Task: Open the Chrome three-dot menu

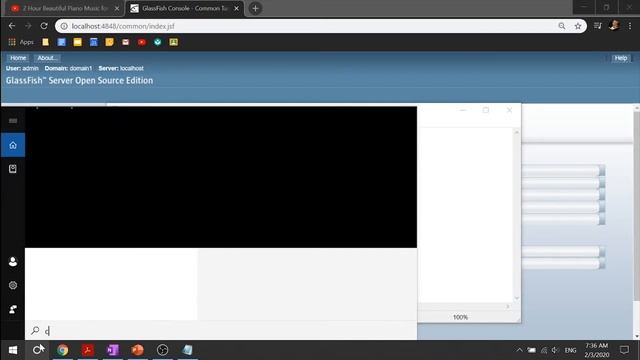Action: click(x=630, y=26)
